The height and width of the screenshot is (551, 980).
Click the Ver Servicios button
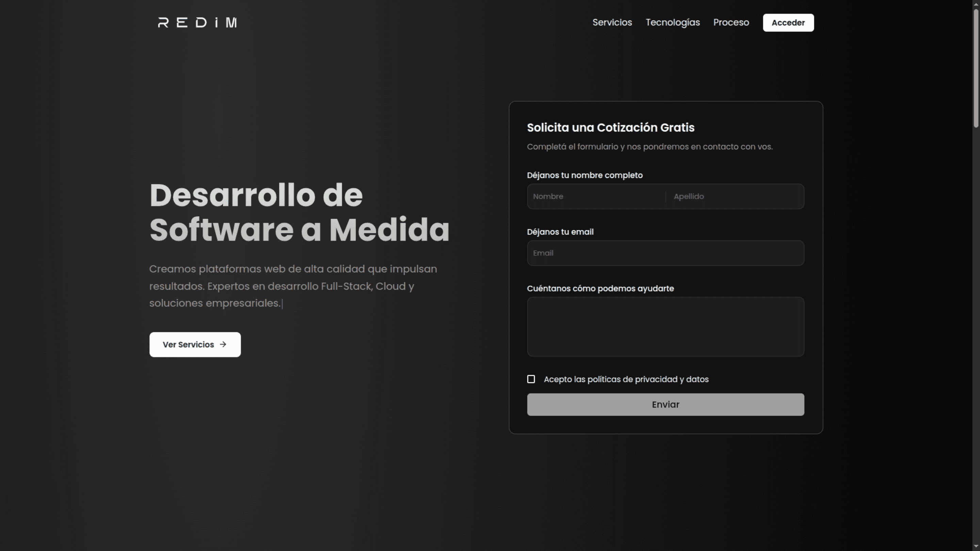click(x=195, y=345)
